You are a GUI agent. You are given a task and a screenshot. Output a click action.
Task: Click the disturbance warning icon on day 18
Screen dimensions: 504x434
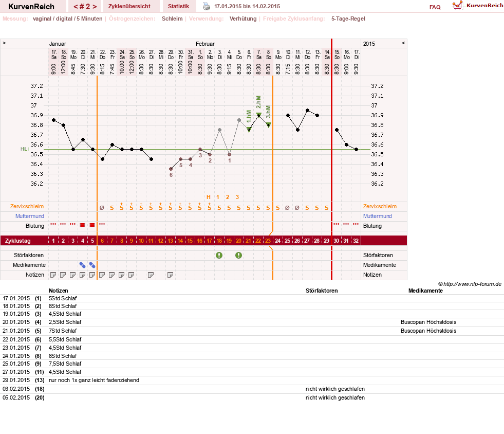[x=219, y=256]
